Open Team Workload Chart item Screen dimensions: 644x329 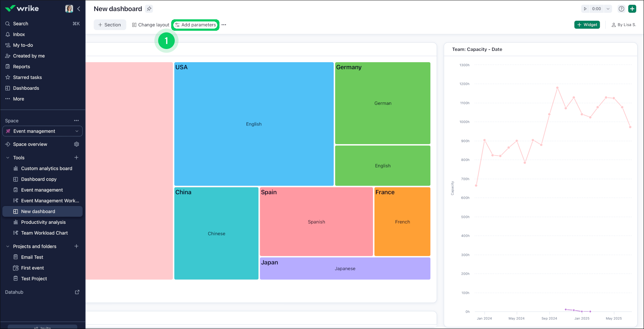[44, 233]
